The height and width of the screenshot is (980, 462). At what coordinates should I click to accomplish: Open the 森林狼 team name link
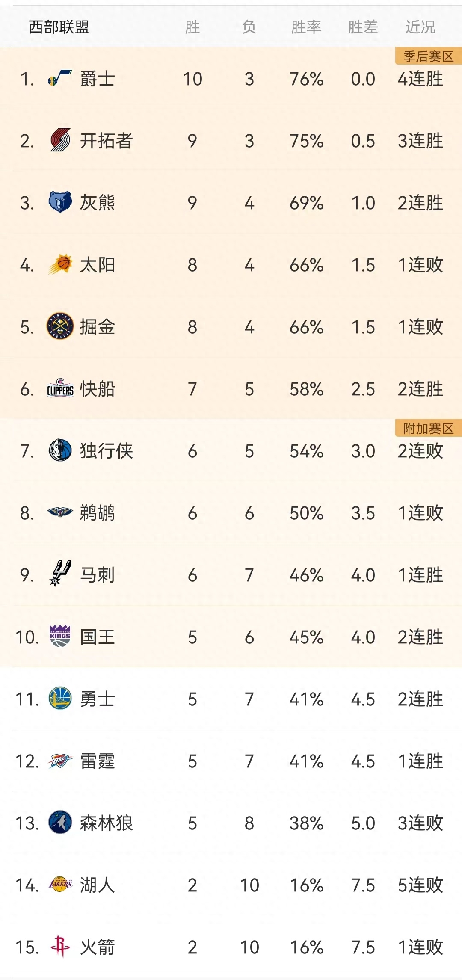click(x=107, y=823)
